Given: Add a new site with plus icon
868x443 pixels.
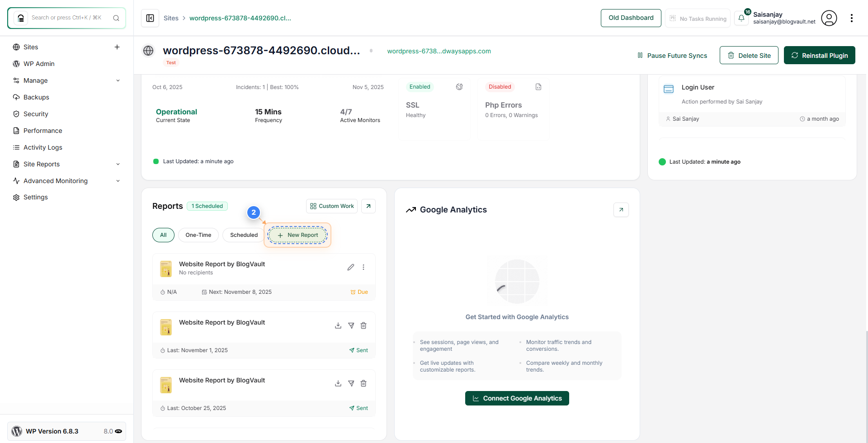Looking at the screenshot, I should click(x=117, y=47).
